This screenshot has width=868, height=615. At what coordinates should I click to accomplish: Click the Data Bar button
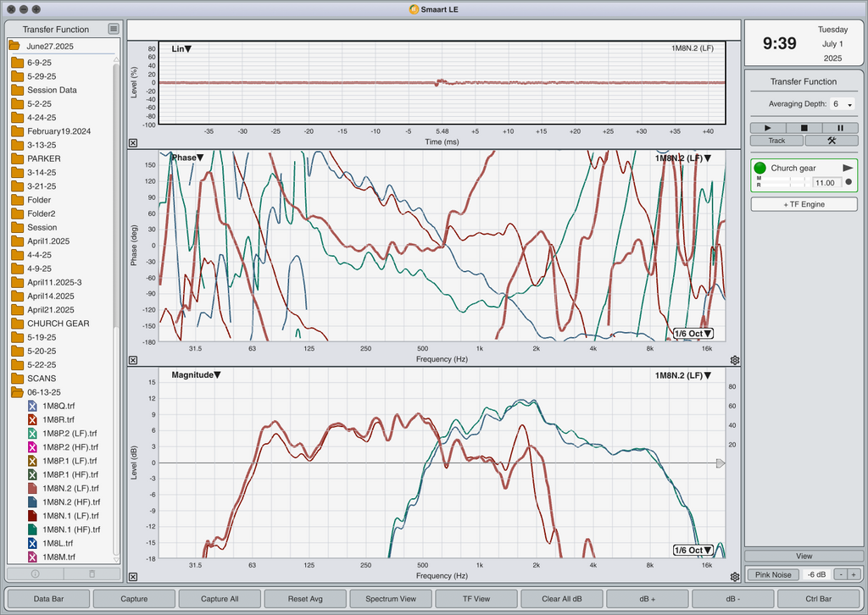tap(48, 598)
